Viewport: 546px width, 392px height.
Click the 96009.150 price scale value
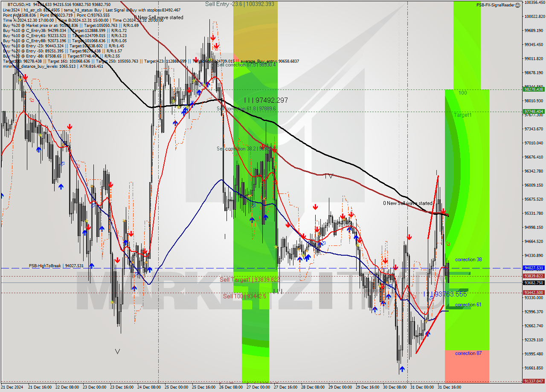click(534, 185)
